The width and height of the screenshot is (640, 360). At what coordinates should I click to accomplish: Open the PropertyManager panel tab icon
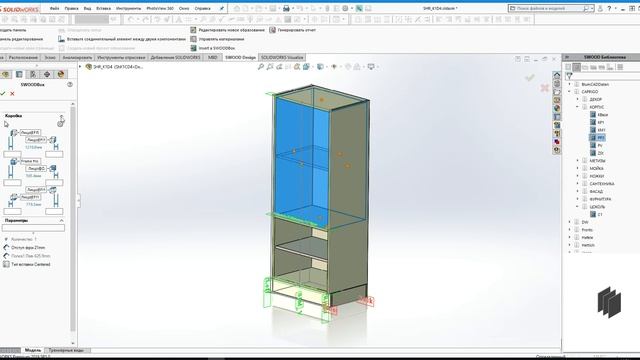coord(19,74)
